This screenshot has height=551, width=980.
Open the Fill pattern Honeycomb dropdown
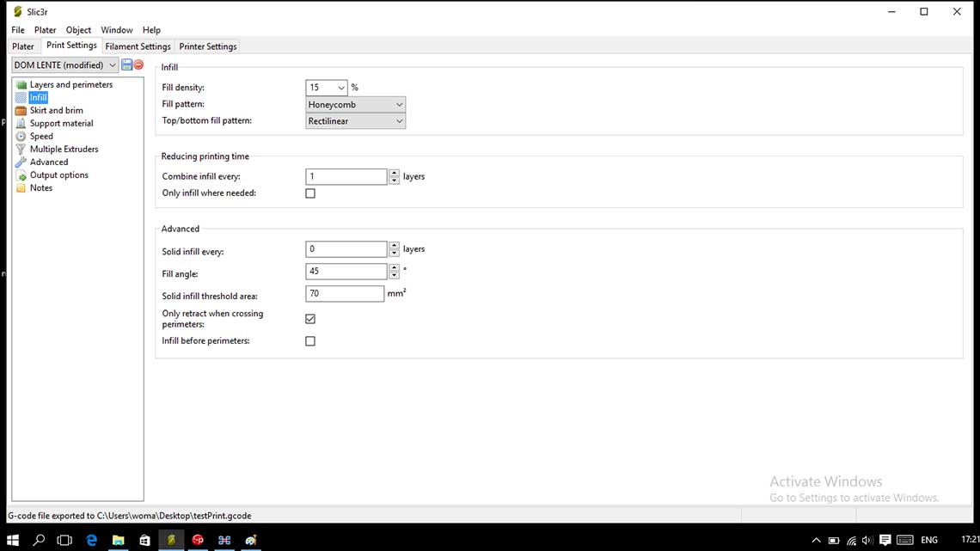coord(356,104)
